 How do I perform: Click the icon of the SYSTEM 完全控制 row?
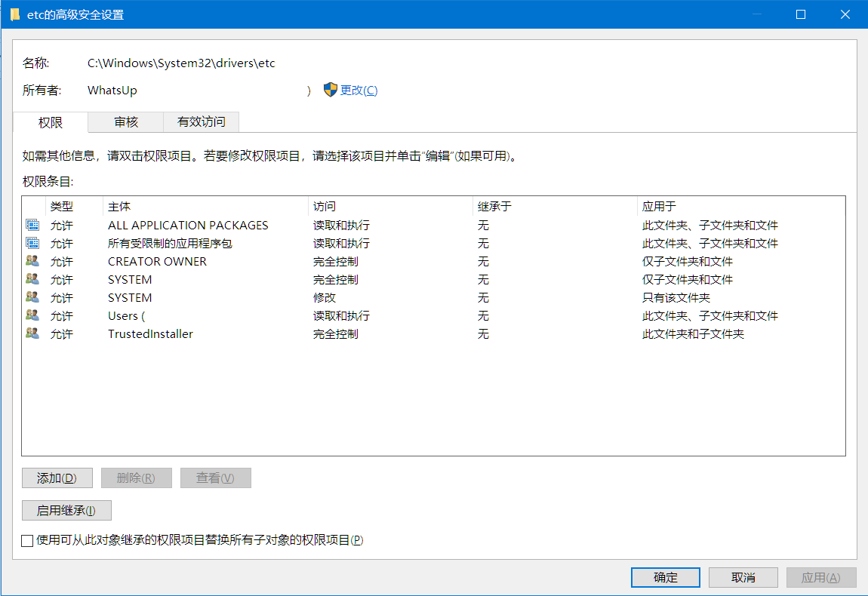click(x=32, y=279)
